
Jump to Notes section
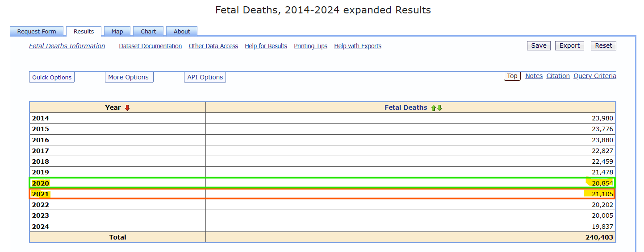[534, 76]
